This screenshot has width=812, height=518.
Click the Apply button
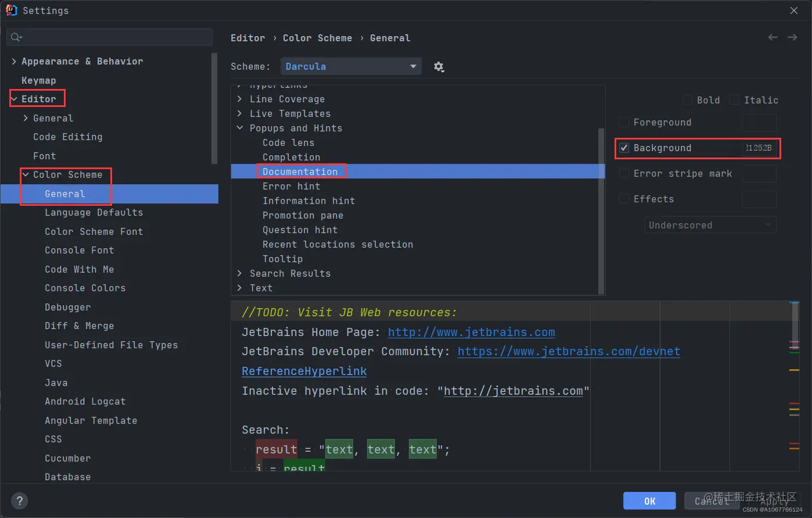pyautogui.click(x=774, y=501)
